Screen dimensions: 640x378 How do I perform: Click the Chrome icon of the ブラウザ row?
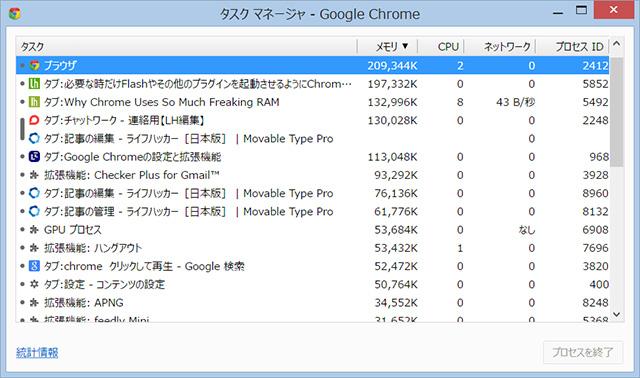34,65
